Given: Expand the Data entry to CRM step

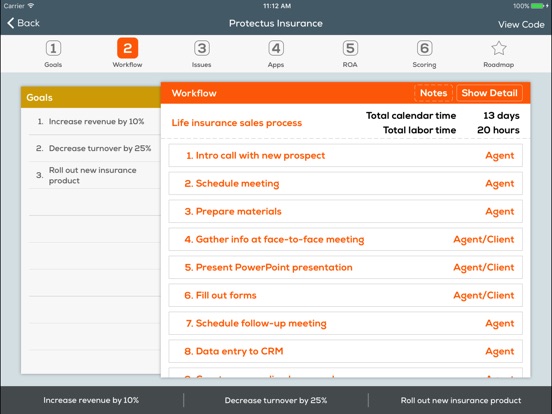Looking at the screenshot, I should coord(345,351).
